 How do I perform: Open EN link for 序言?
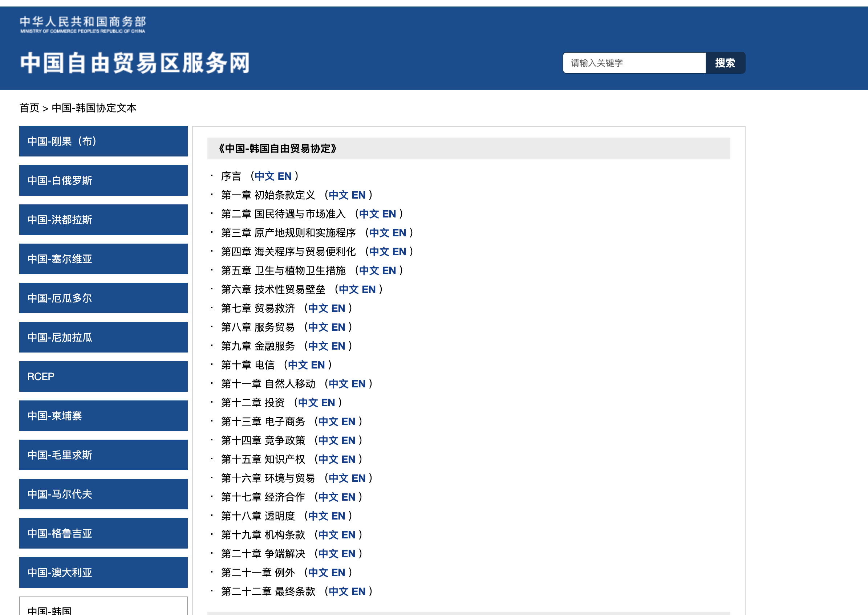pos(284,176)
